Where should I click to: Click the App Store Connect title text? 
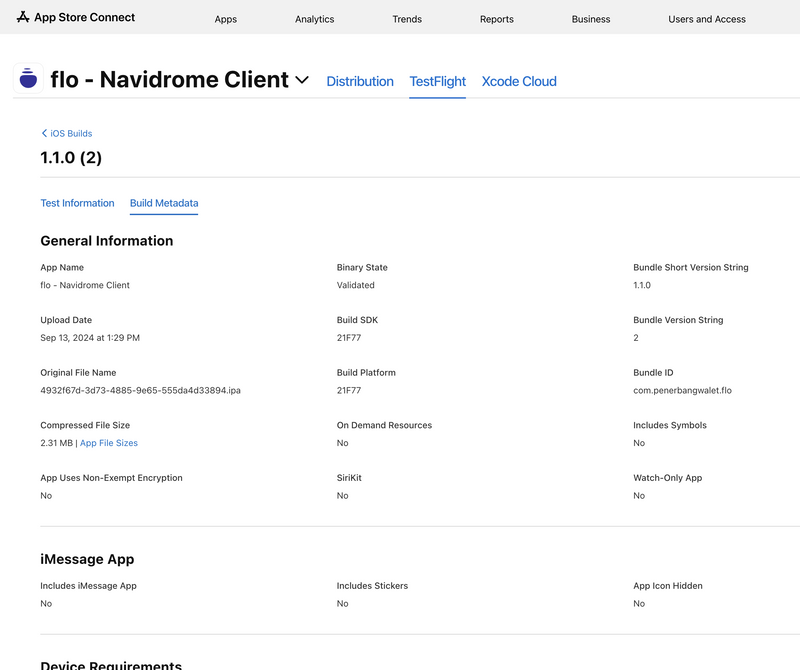(84, 17)
